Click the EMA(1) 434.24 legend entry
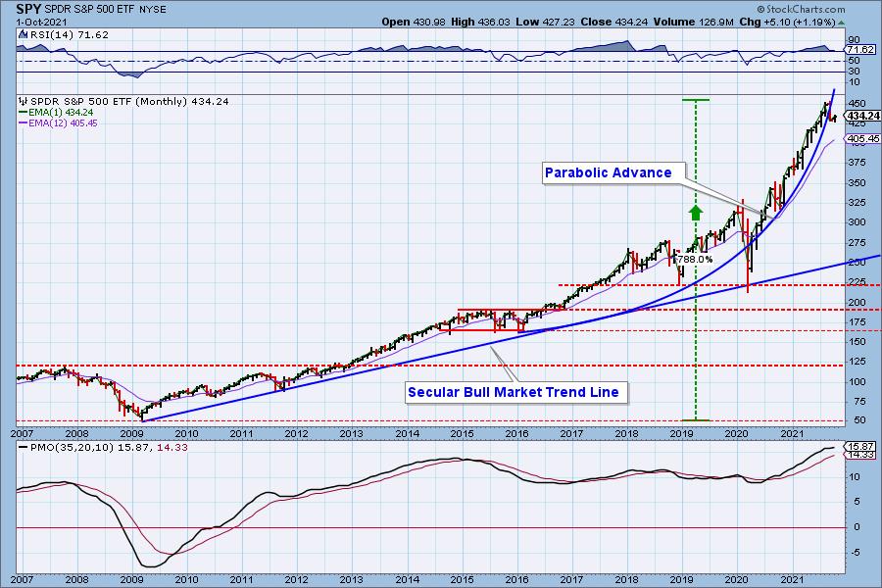882x588 pixels. (x=56, y=113)
